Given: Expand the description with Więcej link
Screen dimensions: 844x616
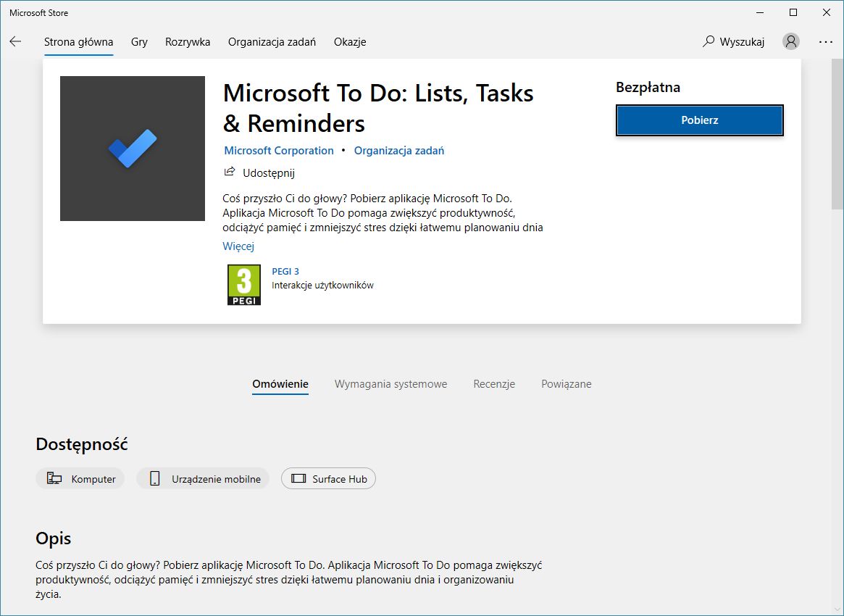Looking at the screenshot, I should [238, 246].
